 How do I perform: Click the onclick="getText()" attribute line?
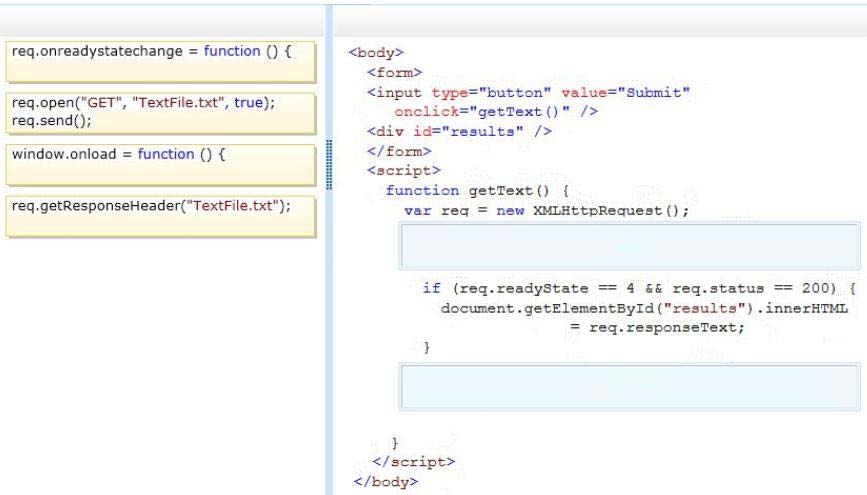point(496,112)
